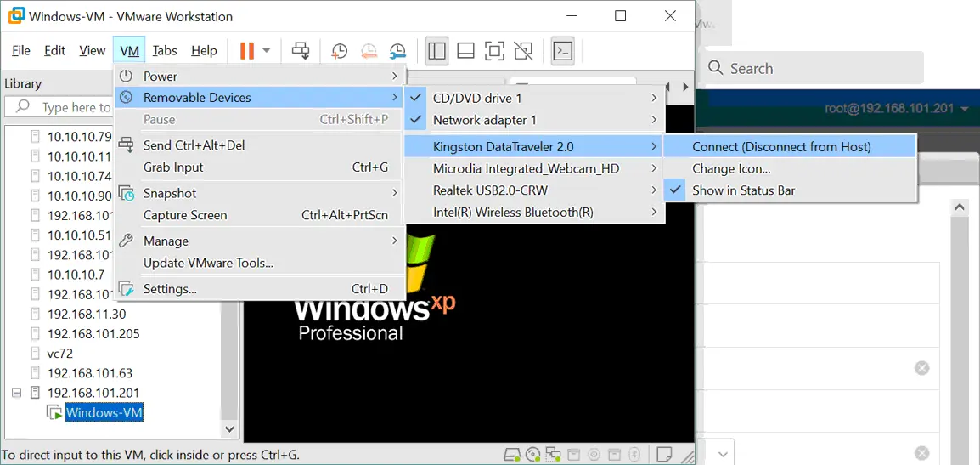Click the Unity mode toolbar icon
Viewport: 980px width, 465px height.
click(523, 51)
